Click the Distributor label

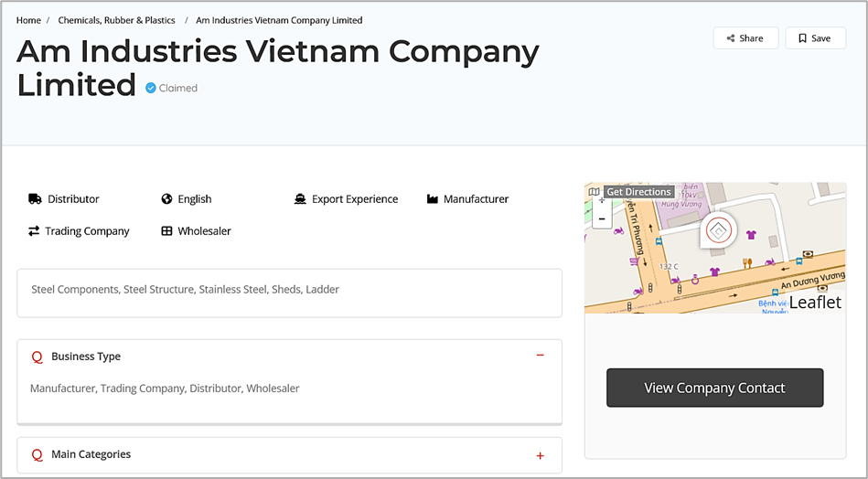pos(73,199)
